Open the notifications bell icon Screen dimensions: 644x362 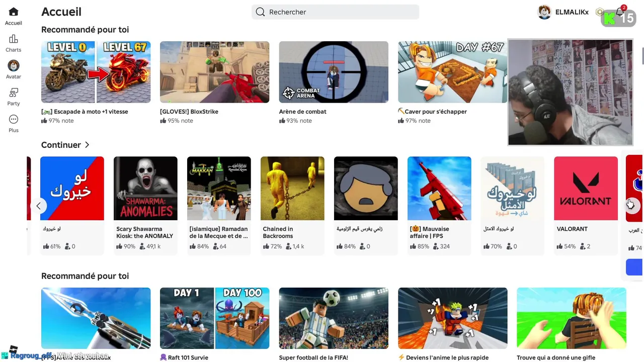[x=620, y=12]
